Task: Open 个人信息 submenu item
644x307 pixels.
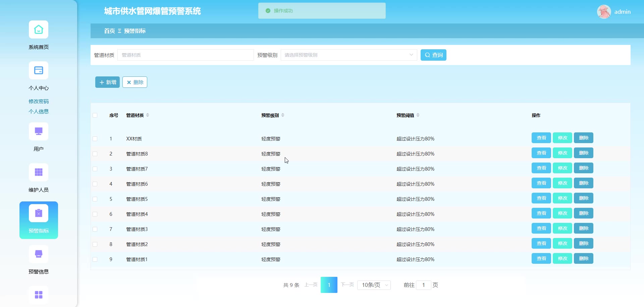Action: 39,111
